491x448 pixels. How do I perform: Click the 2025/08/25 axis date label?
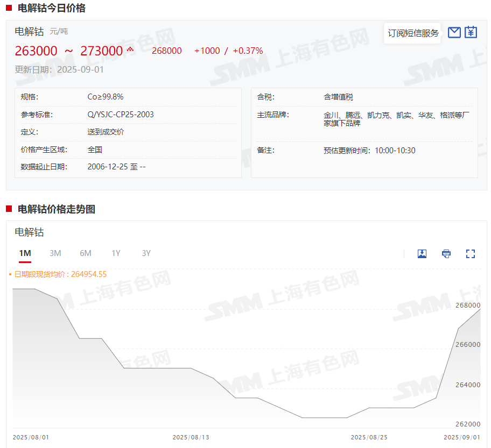point(369,437)
